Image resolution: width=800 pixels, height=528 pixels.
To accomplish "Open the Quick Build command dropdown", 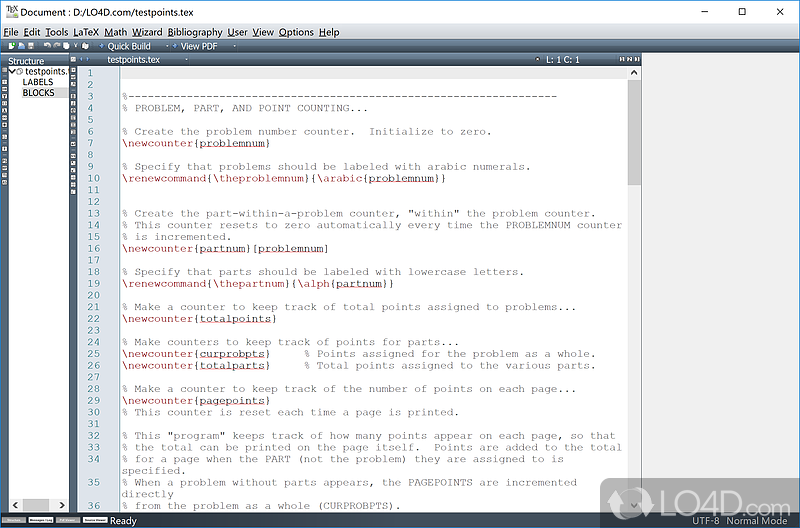I will 166,46.
